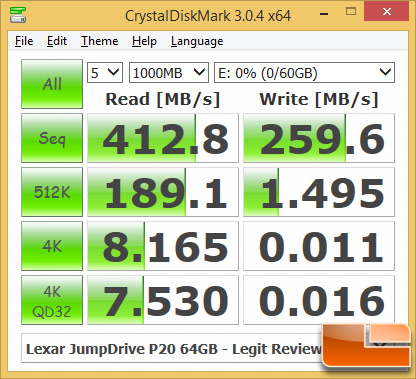Viewport: 416px width, 379px height.
Task: Select the 4K QD32 write result 0.016
Action: 319,300
